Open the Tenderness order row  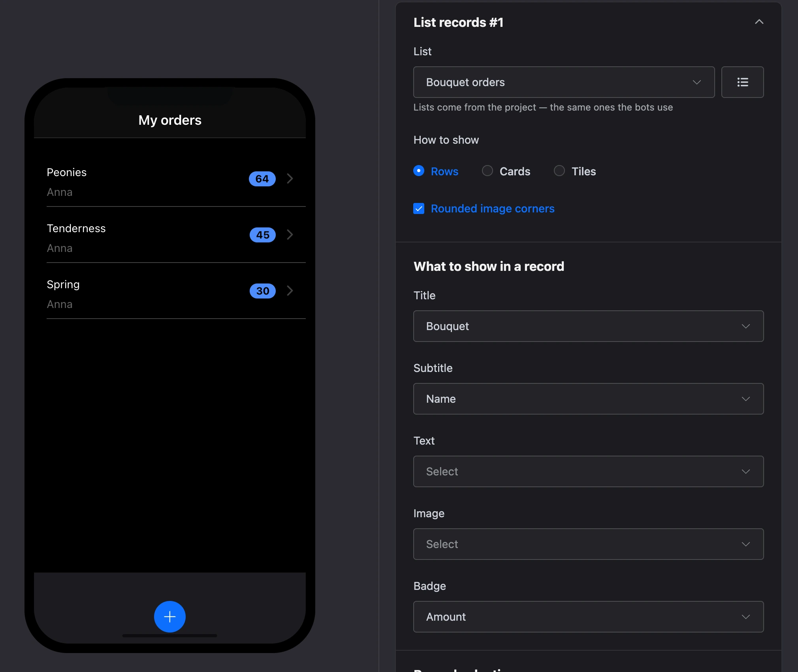170,235
